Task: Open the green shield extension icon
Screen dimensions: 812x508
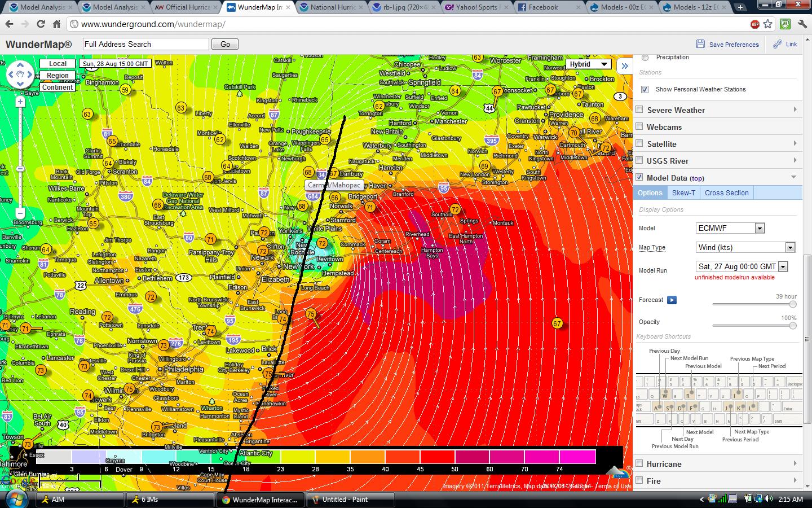Action: tap(784, 24)
